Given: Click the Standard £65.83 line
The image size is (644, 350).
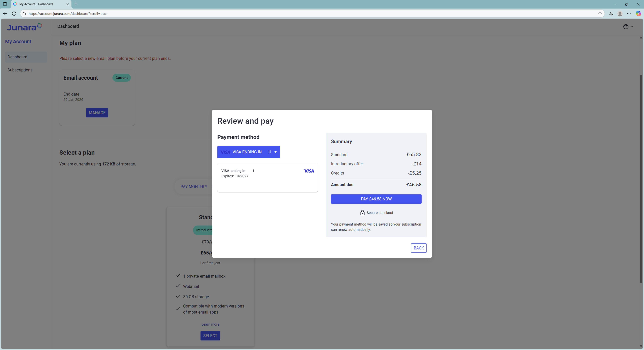Looking at the screenshot, I should tap(376, 155).
